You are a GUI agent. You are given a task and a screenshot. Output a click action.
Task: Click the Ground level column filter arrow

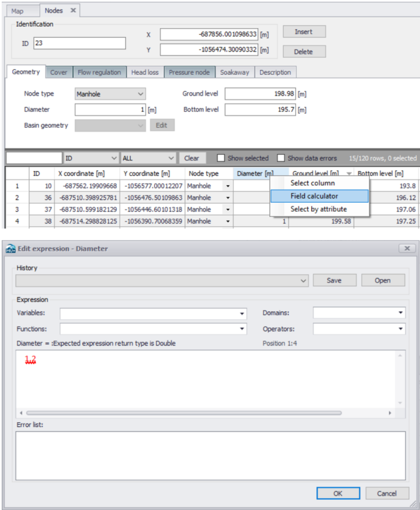(x=349, y=173)
